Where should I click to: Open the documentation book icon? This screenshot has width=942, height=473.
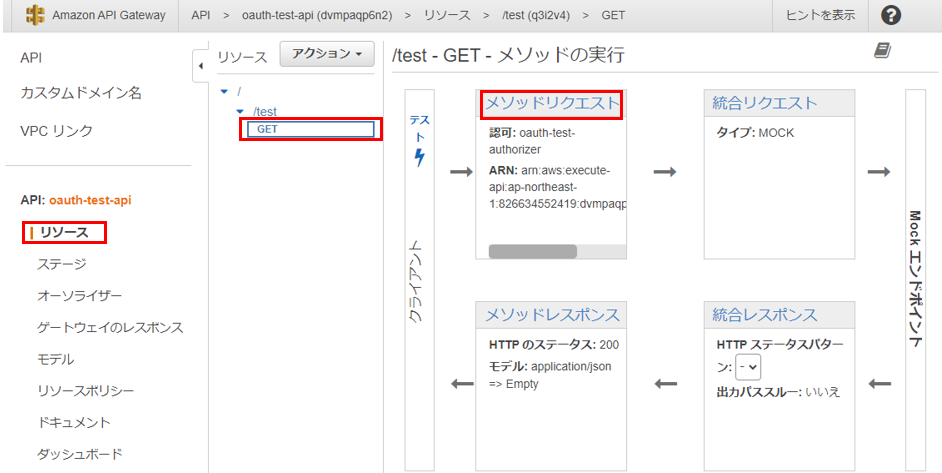(x=882, y=51)
